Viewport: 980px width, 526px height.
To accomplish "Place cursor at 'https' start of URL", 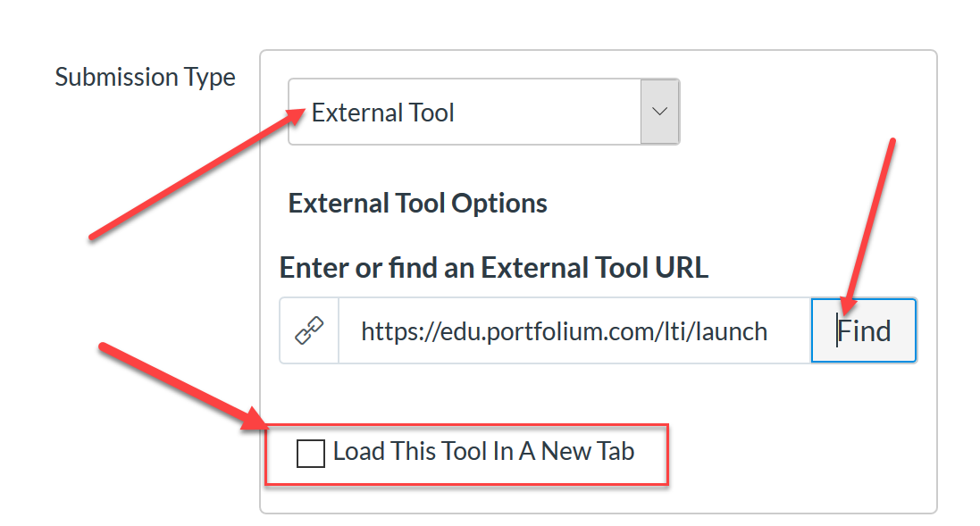I will [362, 331].
